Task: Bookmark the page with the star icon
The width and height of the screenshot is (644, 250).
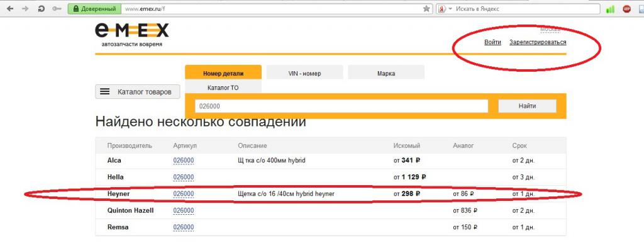Action: 427,9
